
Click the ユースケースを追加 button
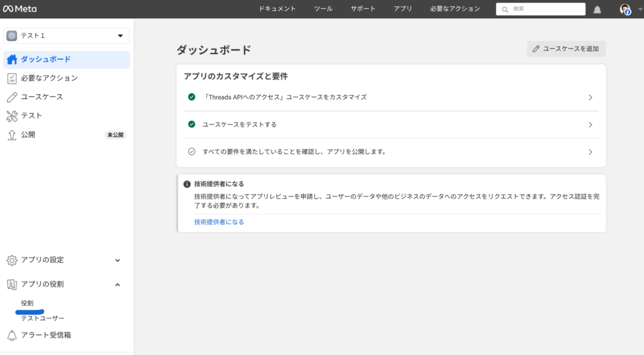[566, 49]
